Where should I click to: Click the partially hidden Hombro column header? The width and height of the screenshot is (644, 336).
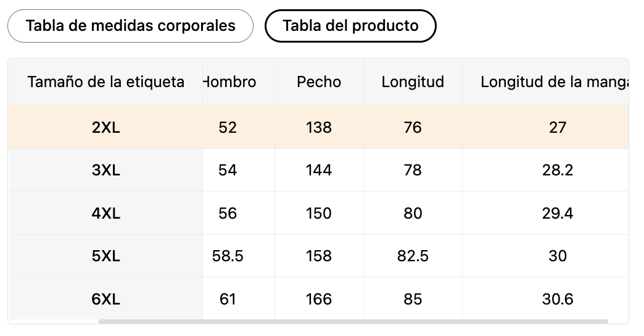coord(229,82)
